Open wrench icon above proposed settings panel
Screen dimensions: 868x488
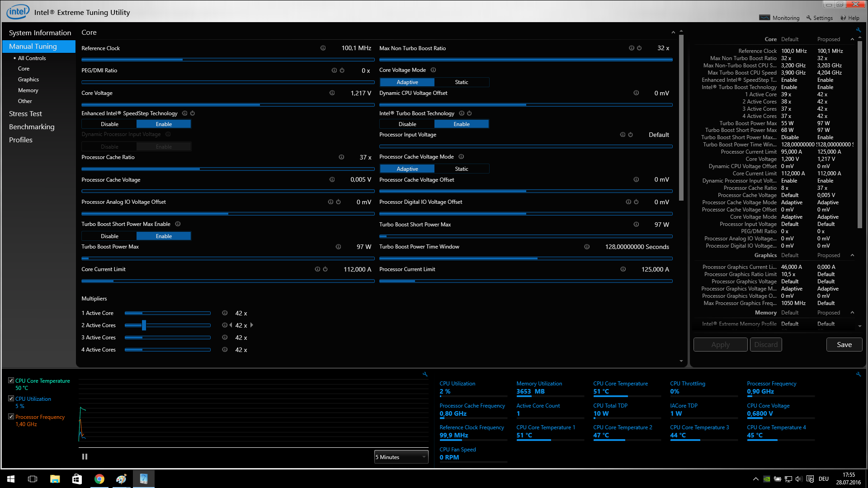pos(858,30)
